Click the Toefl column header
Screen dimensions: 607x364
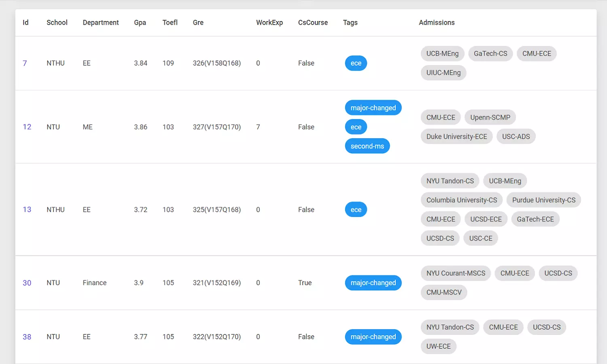[170, 23]
